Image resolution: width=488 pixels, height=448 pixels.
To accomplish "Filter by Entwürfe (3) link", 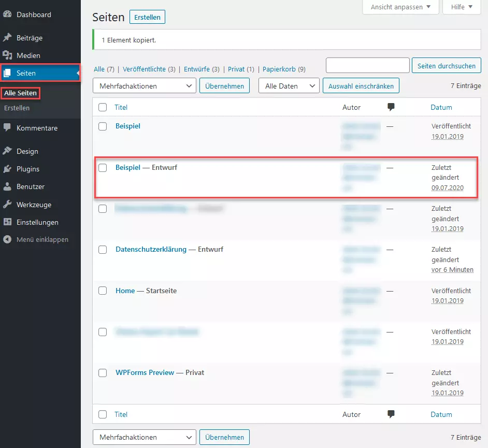I will coord(202,69).
